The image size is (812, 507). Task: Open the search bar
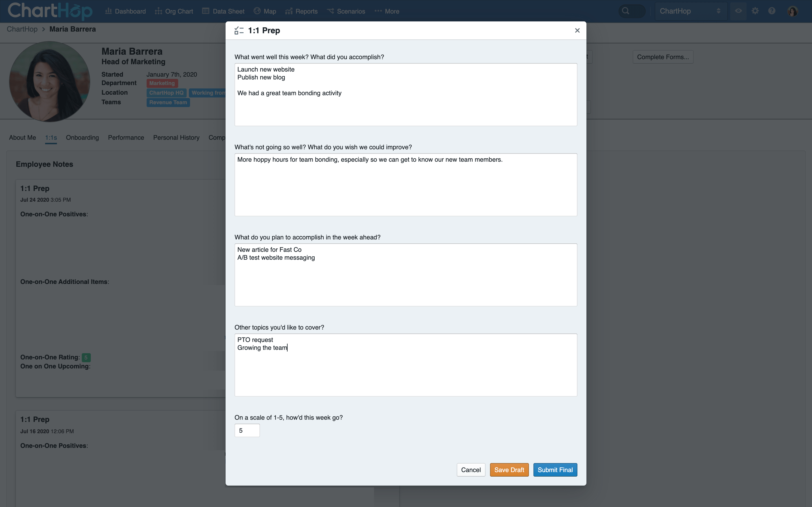click(627, 10)
